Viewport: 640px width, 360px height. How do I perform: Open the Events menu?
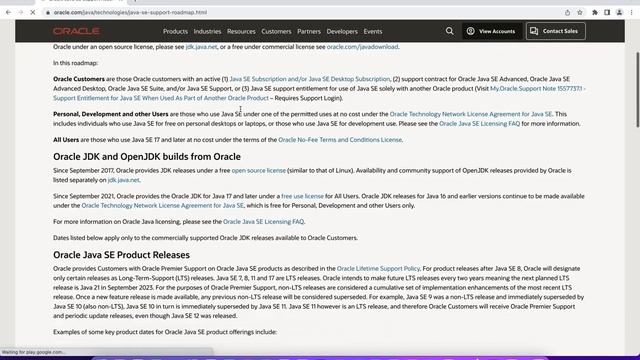coord(373,31)
